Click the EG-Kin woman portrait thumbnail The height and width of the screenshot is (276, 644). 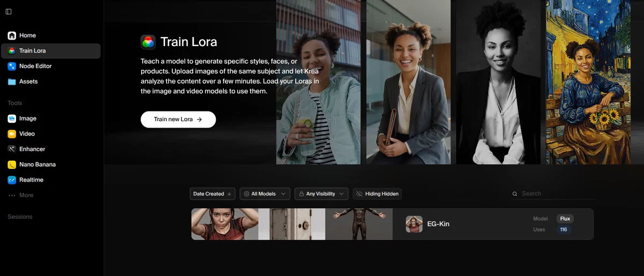click(x=225, y=224)
